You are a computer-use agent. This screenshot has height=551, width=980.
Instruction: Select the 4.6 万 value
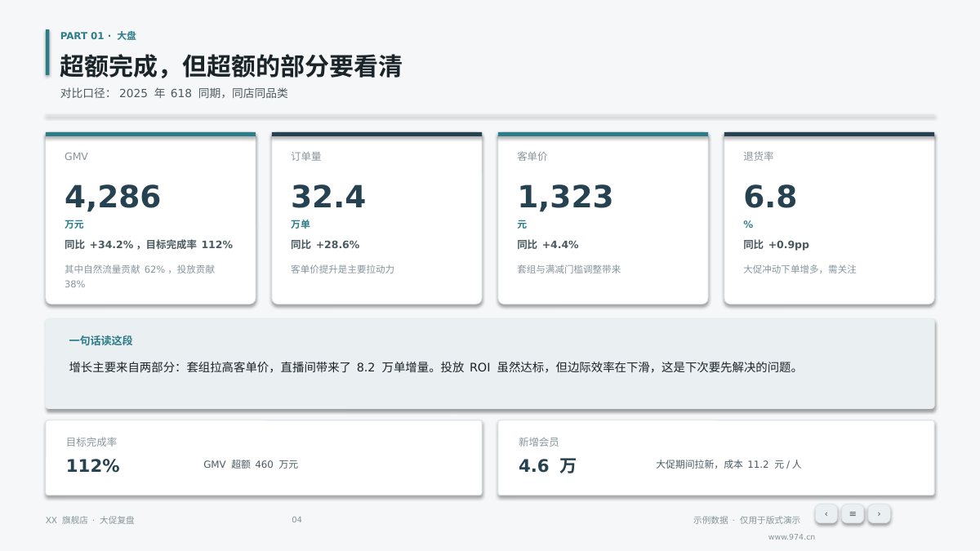547,466
